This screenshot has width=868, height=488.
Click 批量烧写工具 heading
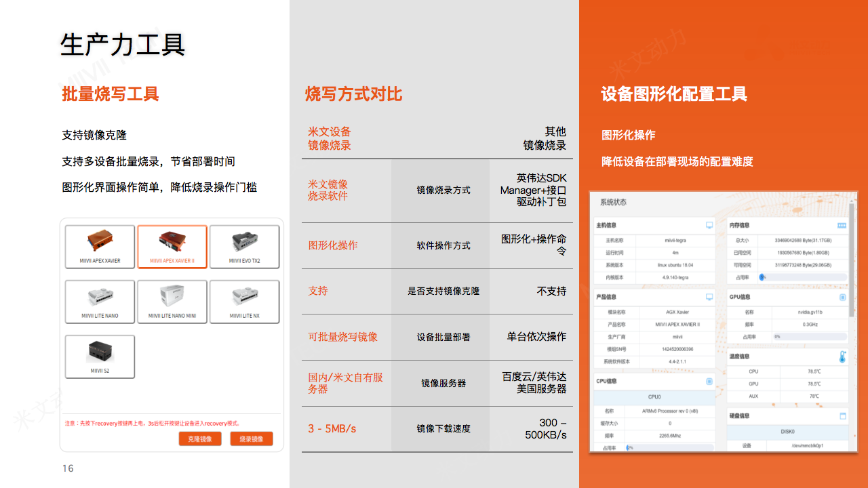coord(110,94)
